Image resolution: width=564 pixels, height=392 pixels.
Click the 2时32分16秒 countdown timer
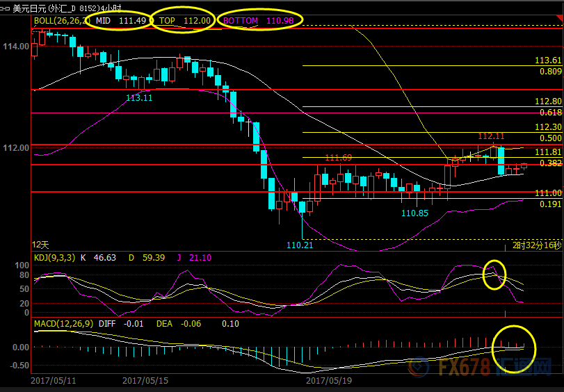coord(536,245)
